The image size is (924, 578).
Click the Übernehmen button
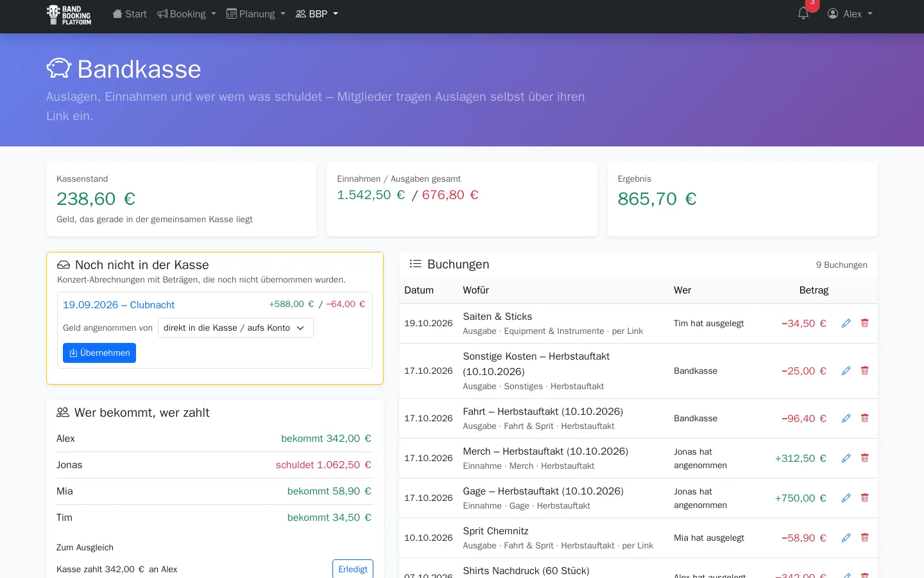[x=99, y=353]
